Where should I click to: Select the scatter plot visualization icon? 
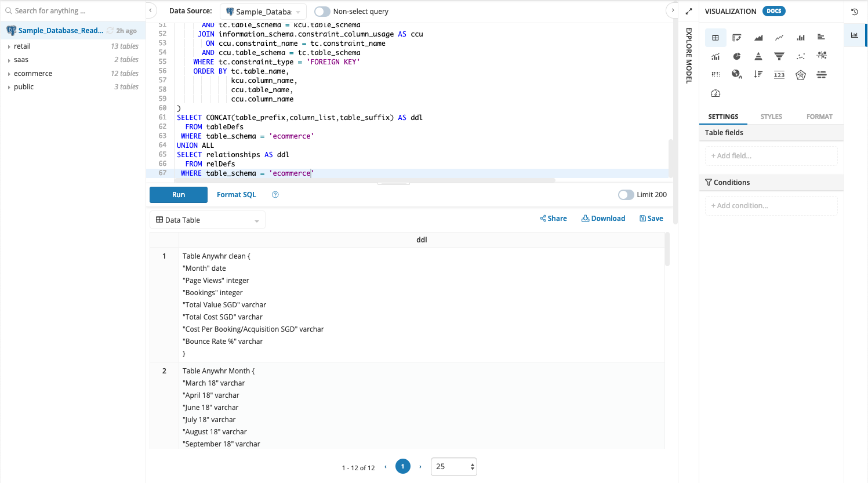800,56
